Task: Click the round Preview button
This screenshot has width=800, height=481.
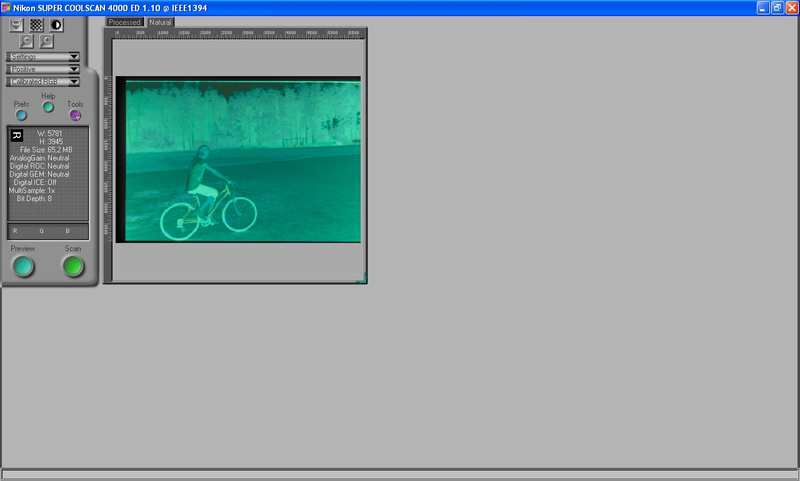Action: [x=23, y=266]
